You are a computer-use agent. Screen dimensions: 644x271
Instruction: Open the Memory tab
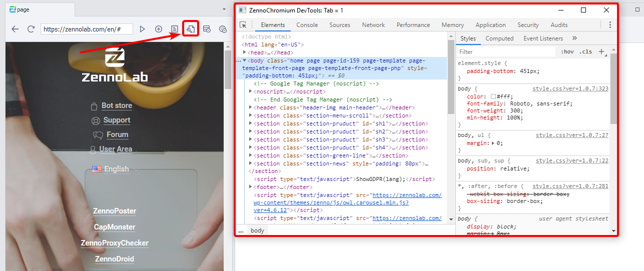[x=453, y=25]
